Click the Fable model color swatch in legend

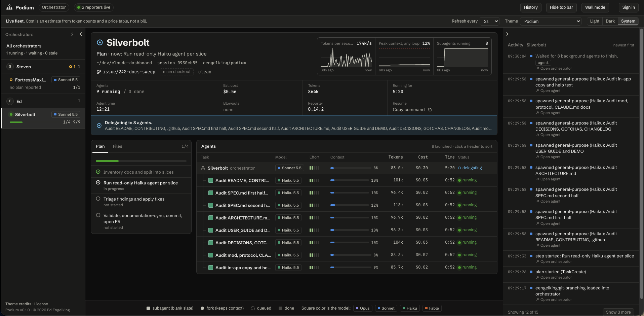426,308
